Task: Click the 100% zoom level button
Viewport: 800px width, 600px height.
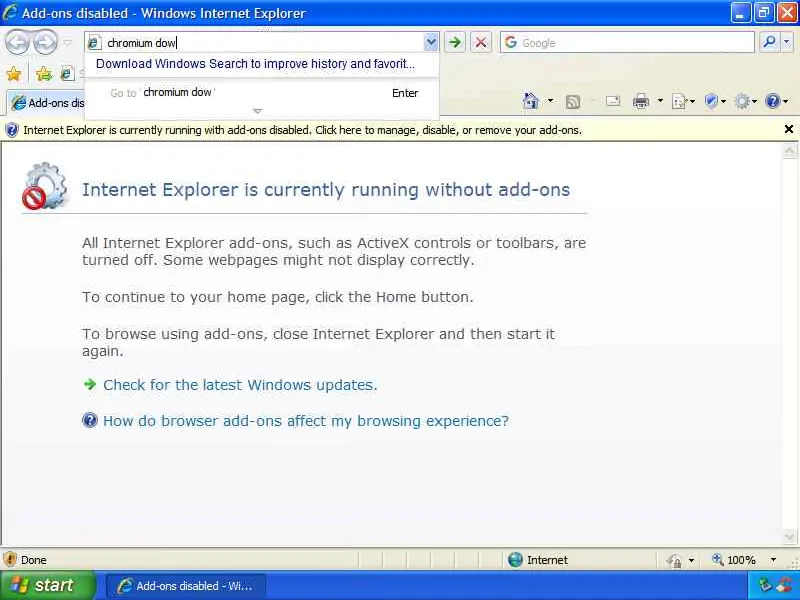Action: point(734,560)
